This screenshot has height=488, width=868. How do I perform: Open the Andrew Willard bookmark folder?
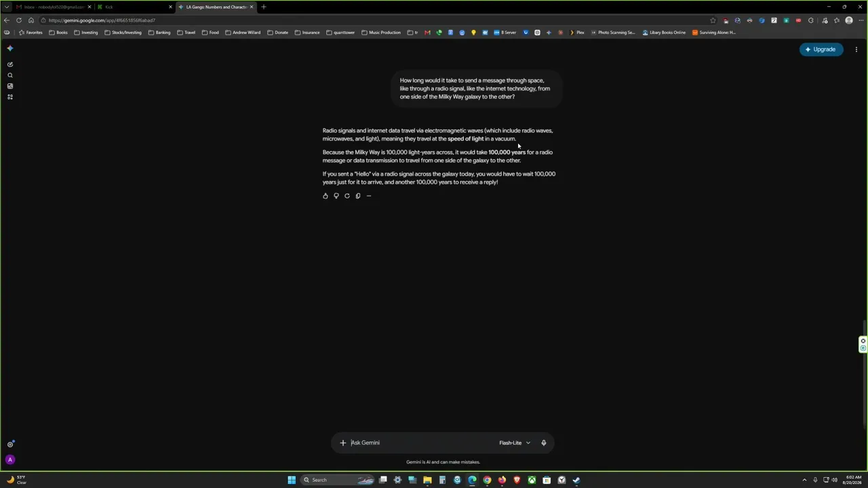point(243,33)
